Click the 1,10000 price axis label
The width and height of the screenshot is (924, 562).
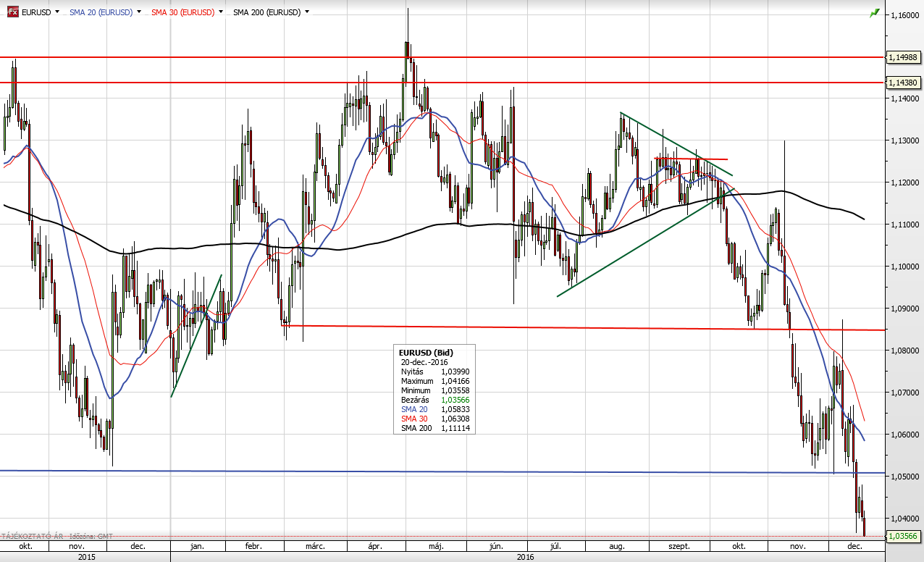904,267
